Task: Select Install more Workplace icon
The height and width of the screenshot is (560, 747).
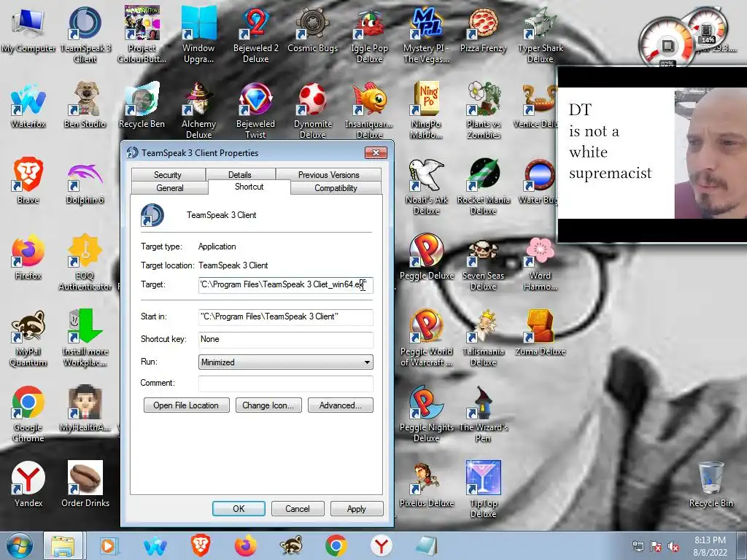Action: click(x=85, y=338)
